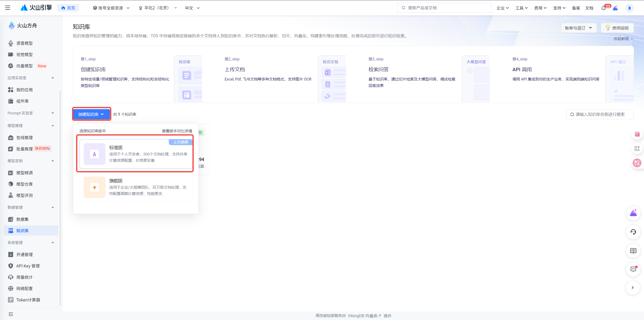Open the 中文 language dropdown

[192, 8]
